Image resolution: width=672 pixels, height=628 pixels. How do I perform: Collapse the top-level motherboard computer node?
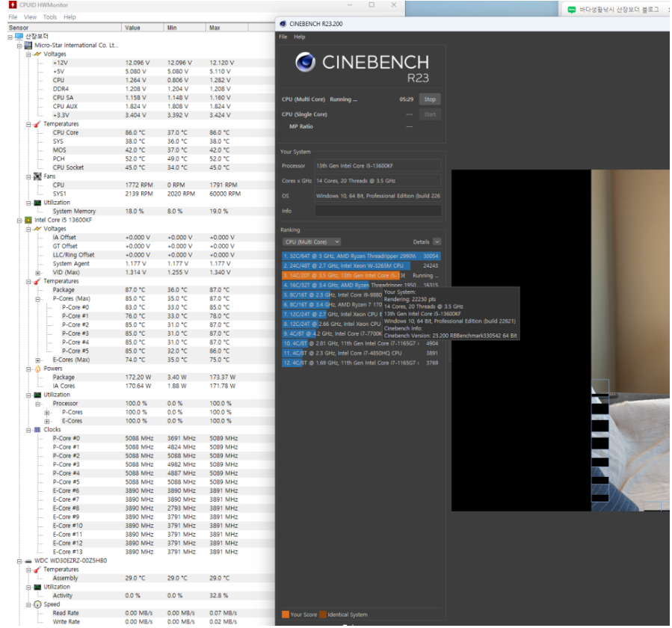[10, 37]
